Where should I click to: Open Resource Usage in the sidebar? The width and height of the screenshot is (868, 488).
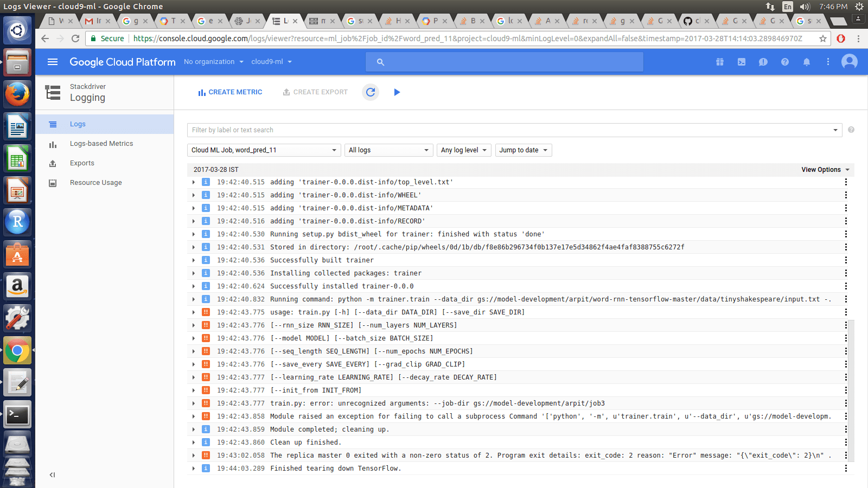click(105, 183)
